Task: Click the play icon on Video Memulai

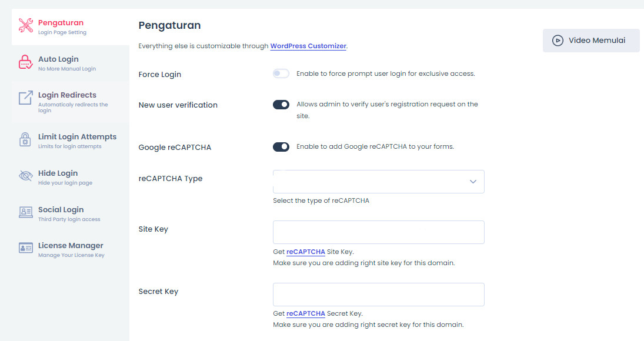Action: click(558, 41)
